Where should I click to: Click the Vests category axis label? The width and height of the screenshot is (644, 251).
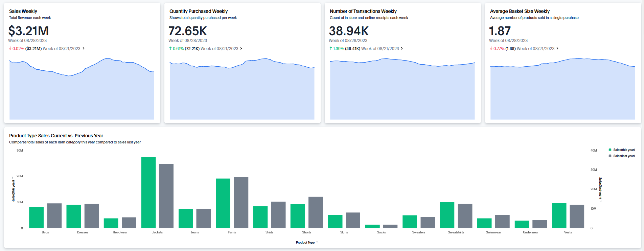568,232
